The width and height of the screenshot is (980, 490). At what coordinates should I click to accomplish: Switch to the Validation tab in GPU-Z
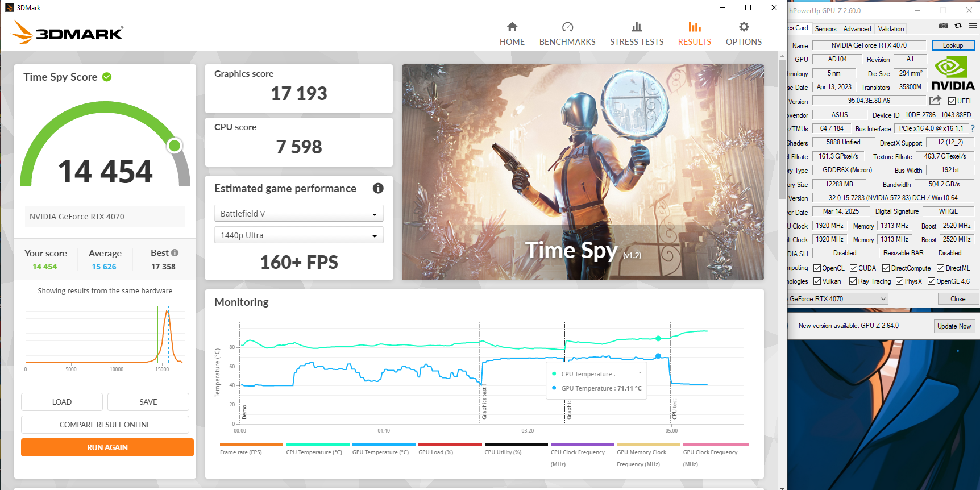891,29
